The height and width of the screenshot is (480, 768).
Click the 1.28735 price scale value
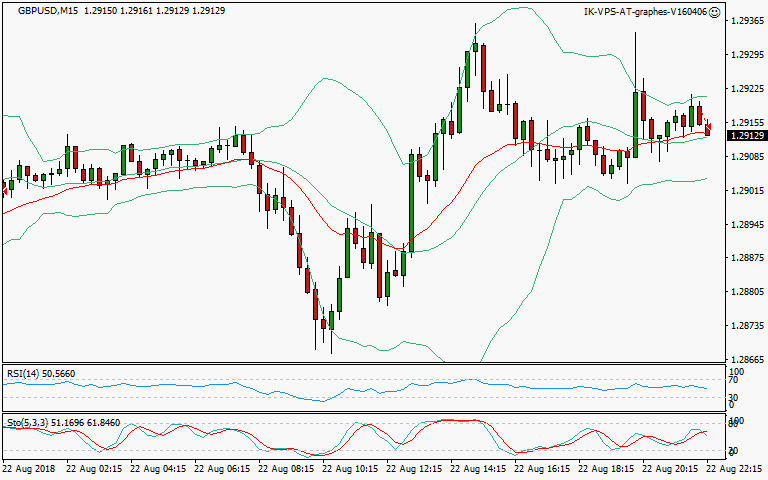[747, 326]
